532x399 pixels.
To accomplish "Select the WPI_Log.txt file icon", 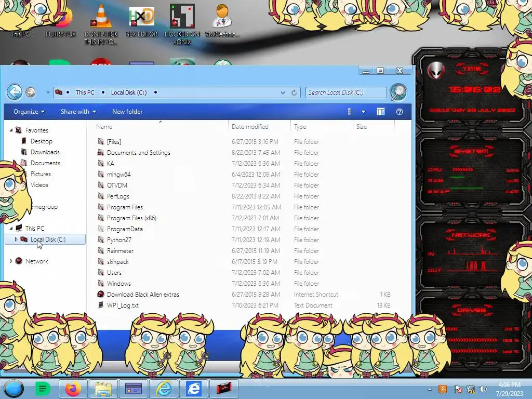I will [x=100, y=305].
